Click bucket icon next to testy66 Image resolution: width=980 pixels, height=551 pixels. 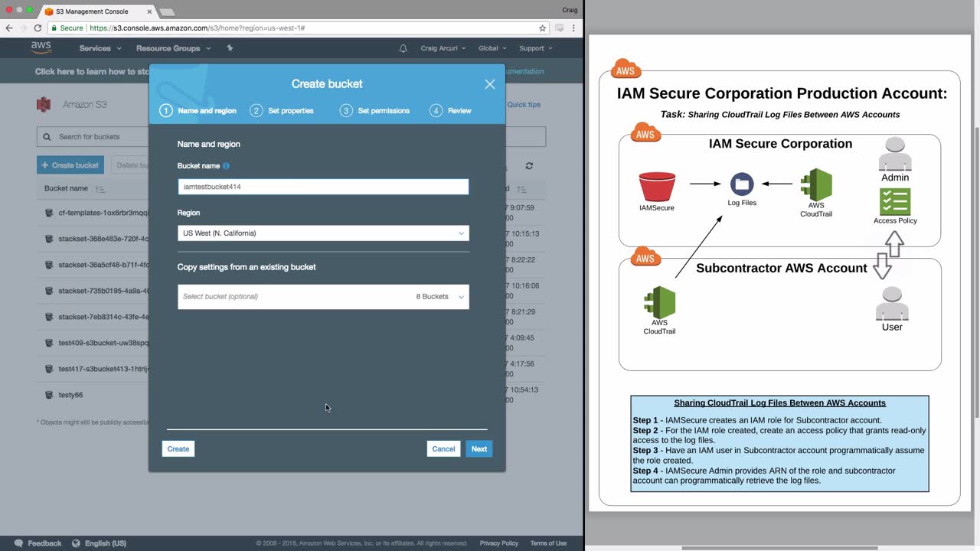pos(49,395)
